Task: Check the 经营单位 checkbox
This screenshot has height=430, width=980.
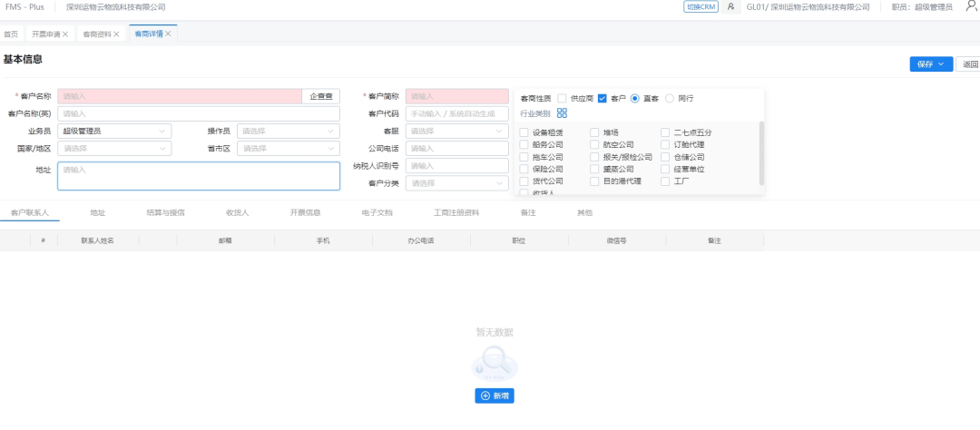Action: point(665,169)
